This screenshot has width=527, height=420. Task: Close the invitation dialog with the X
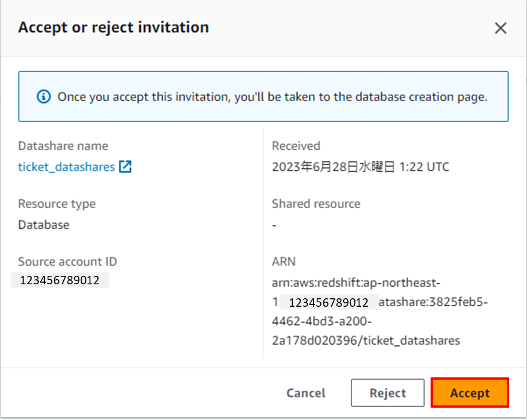click(500, 28)
